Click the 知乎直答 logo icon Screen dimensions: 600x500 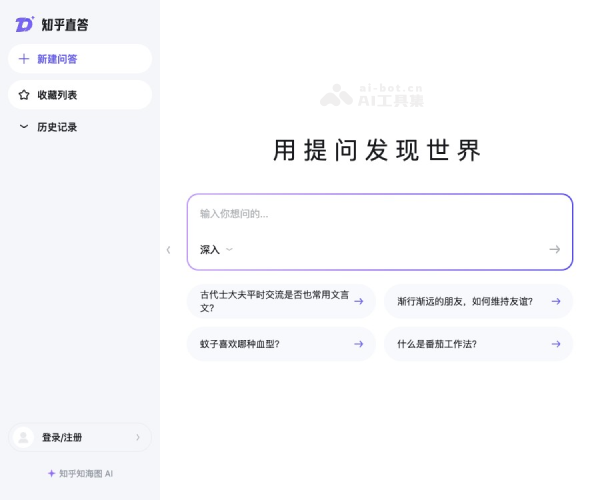(24, 24)
